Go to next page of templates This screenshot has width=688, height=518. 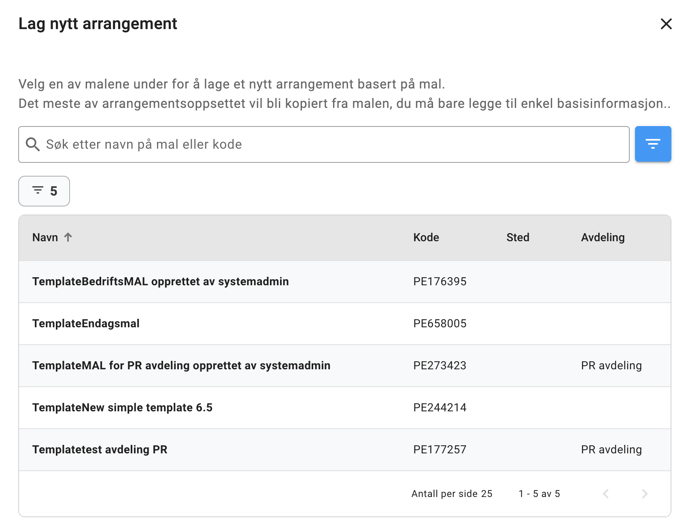point(644,494)
